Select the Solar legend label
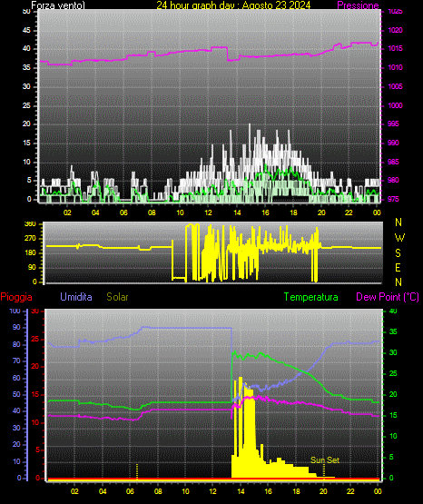The height and width of the screenshot is (504, 423). tap(117, 297)
